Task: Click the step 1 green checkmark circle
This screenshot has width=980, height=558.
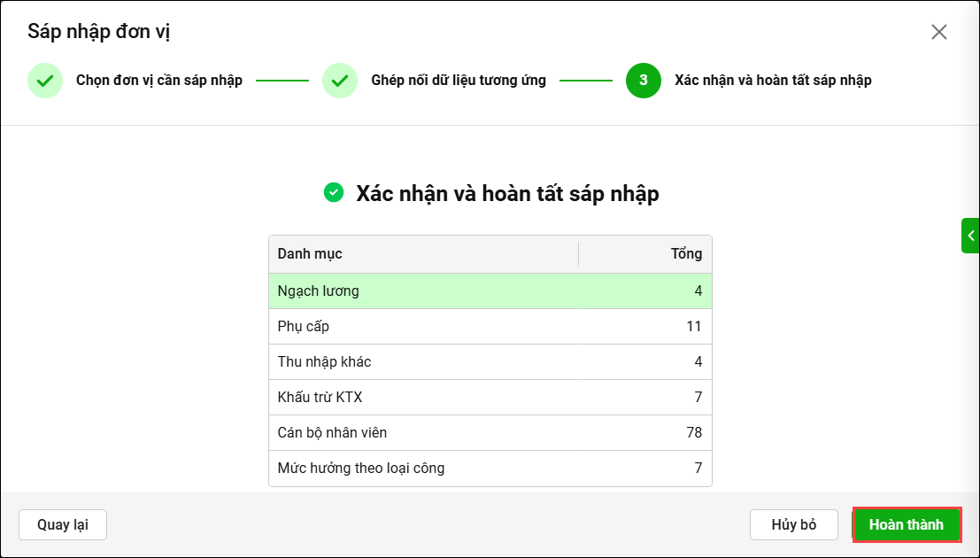Action: (x=45, y=81)
